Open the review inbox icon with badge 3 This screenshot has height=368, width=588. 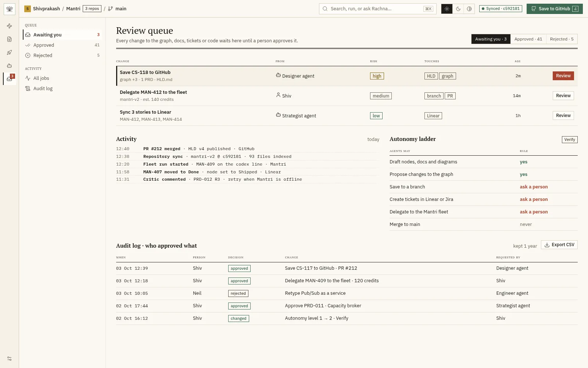tap(10, 79)
